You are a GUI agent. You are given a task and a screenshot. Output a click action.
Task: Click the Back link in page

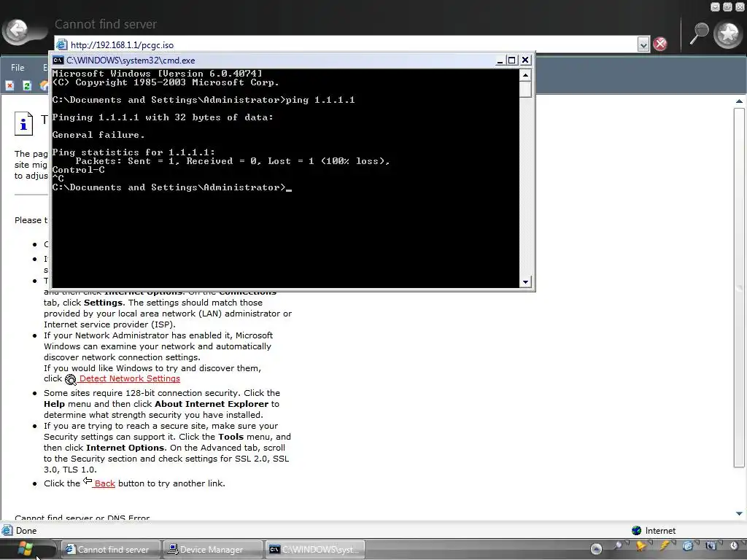pos(105,483)
